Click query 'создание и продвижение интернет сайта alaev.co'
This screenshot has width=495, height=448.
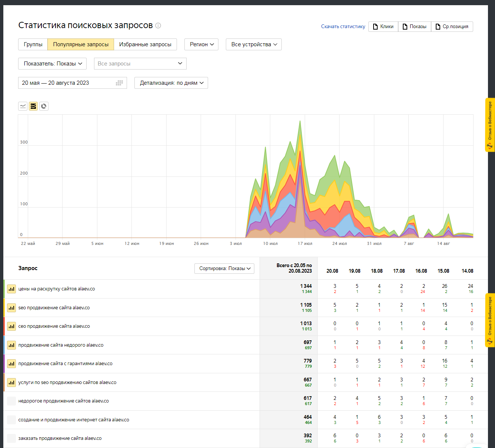pos(74,420)
